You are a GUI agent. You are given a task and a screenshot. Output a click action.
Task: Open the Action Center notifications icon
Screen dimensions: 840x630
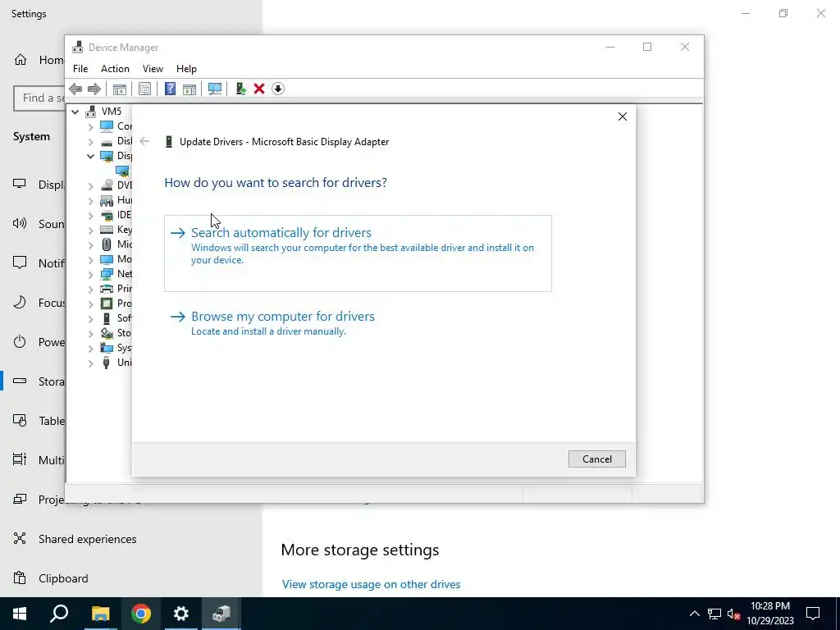[x=813, y=614]
